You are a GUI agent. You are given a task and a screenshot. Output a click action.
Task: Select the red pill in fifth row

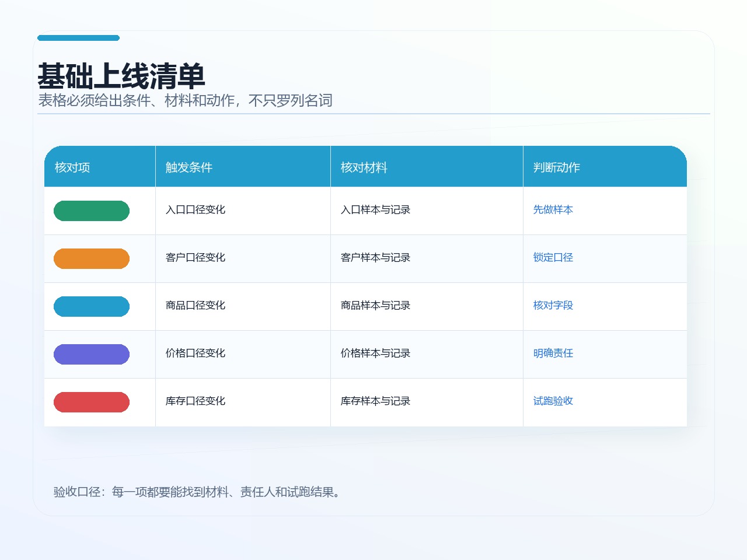[92, 402]
